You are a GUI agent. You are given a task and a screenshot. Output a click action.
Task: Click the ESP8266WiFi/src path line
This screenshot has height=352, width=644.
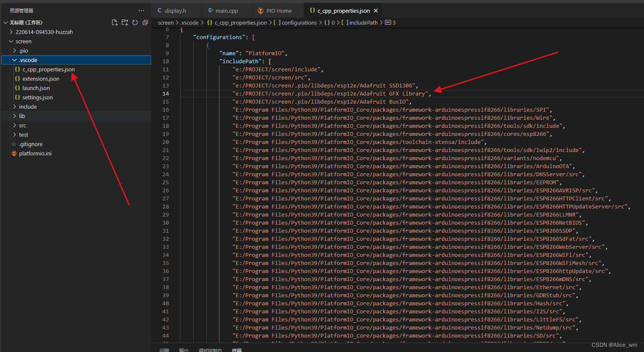(x=412, y=255)
